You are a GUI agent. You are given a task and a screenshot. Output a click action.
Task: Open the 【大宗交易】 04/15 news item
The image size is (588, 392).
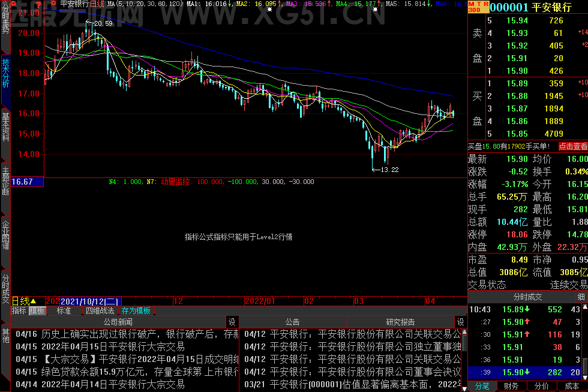(x=127, y=360)
